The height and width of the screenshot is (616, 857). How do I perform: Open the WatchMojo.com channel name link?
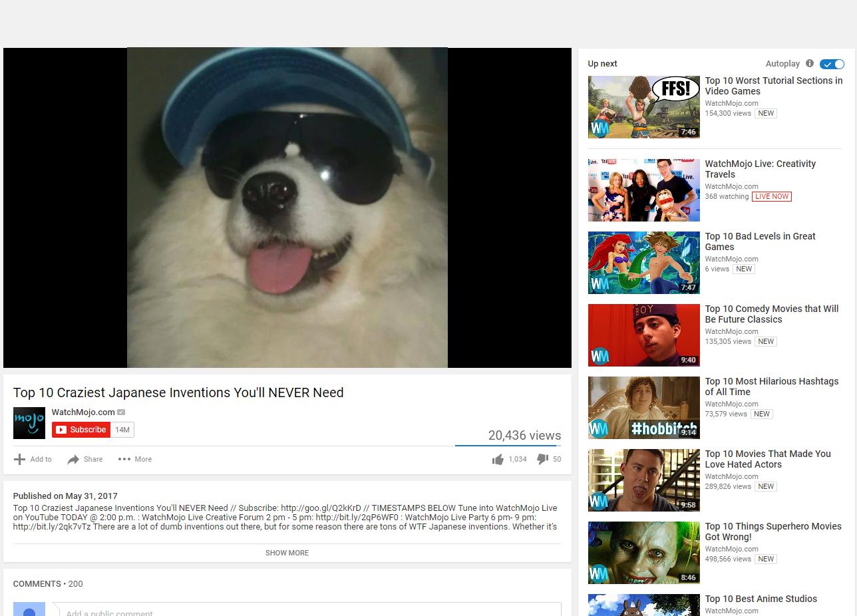83,412
